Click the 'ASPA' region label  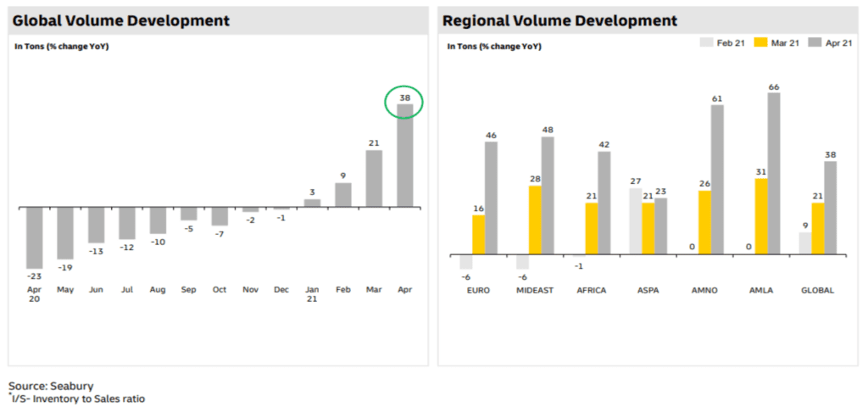[x=648, y=290]
